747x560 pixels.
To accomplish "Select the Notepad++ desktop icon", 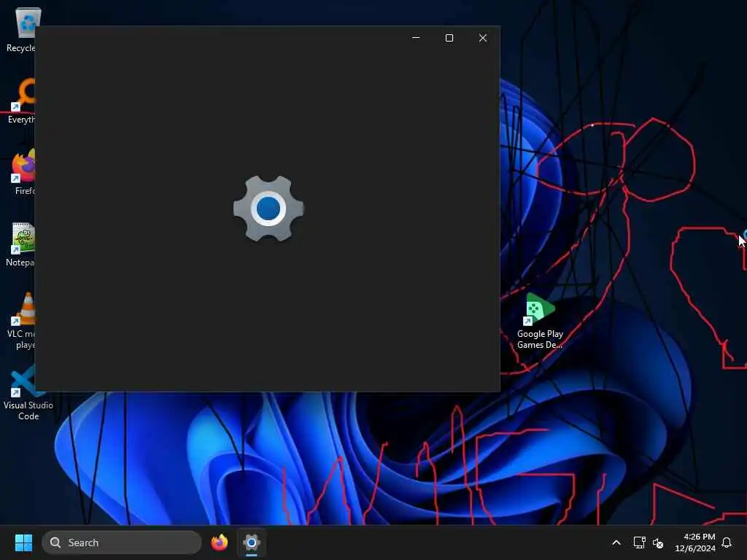I will click(20, 245).
